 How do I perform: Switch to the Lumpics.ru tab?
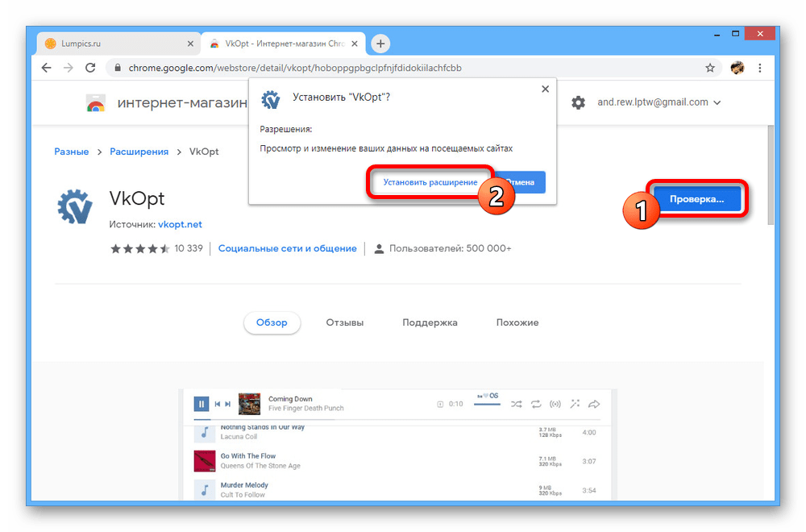point(118,44)
